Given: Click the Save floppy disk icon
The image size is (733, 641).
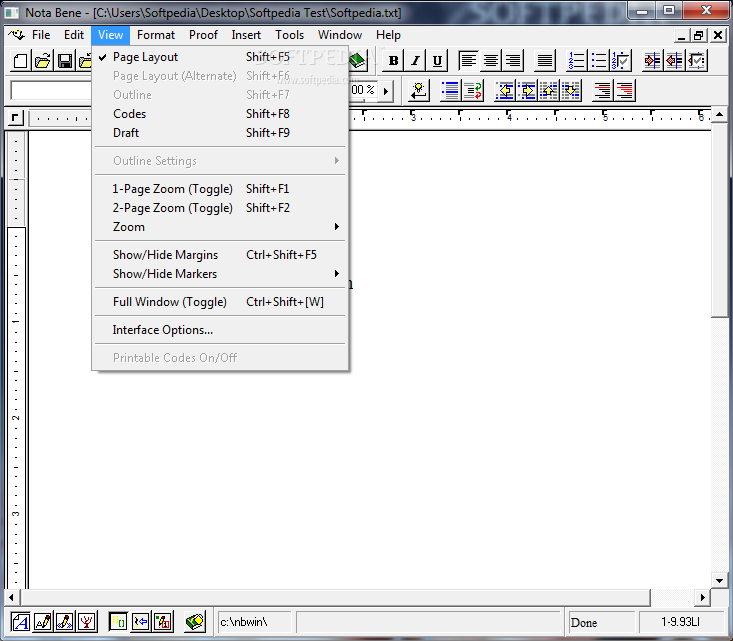Looking at the screenshot, I should click(64, 62).
